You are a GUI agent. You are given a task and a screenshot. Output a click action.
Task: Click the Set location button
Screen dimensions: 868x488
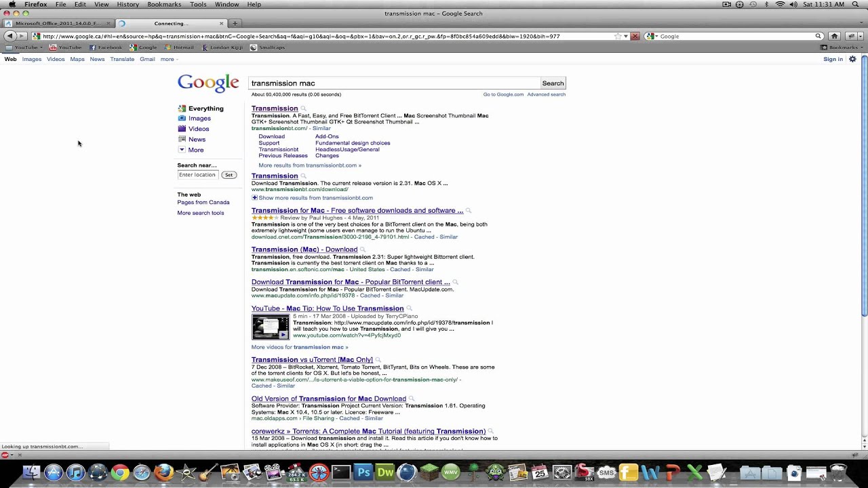(229, 175)
